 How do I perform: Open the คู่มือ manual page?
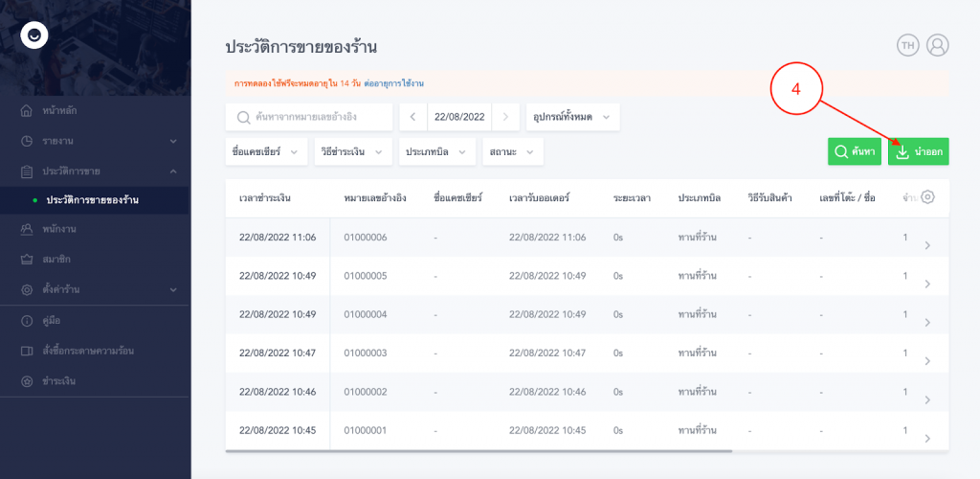coord(53,320)
